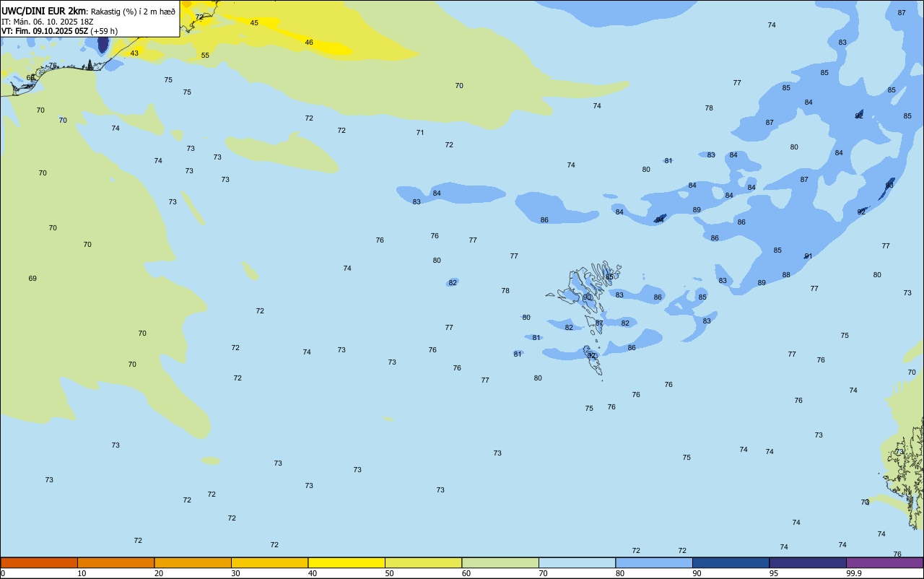Click the dark orange 0–10 legend swatch
The width and height of the screenshot is (924, 579).
coord(39,562)
